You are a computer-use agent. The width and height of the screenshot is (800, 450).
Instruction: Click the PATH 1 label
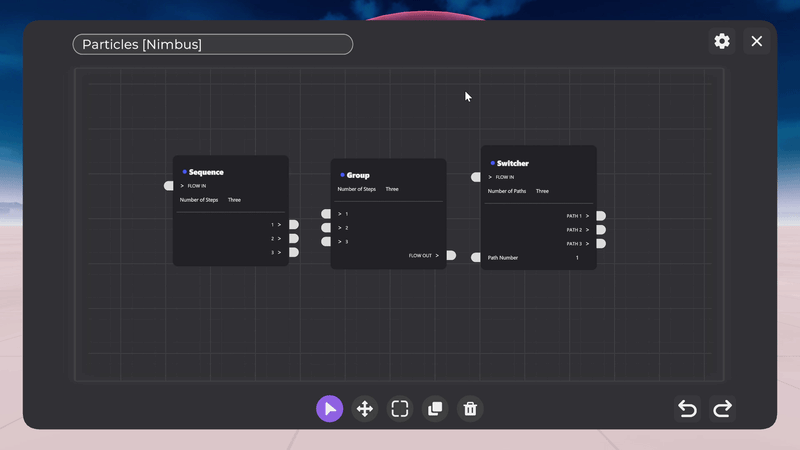pyautogui.click(x=574, y=216)
